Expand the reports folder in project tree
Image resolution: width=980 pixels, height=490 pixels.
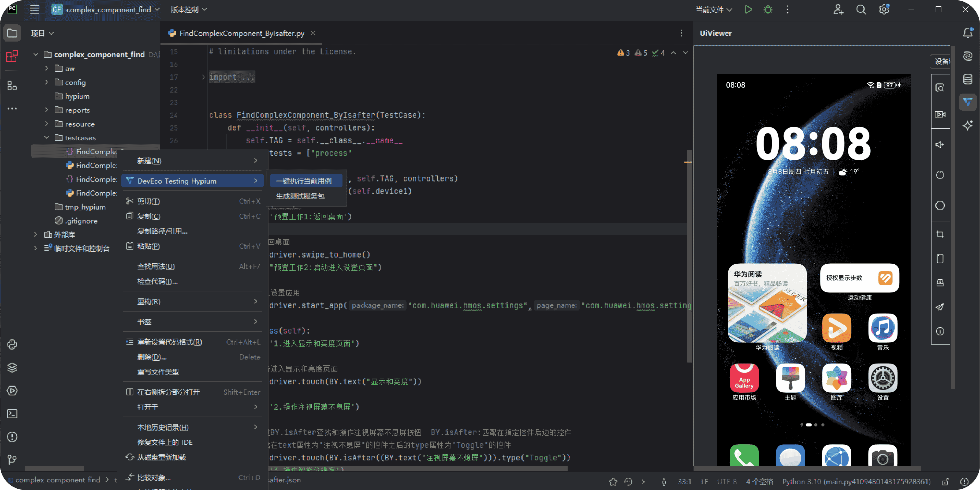point(47,110)
